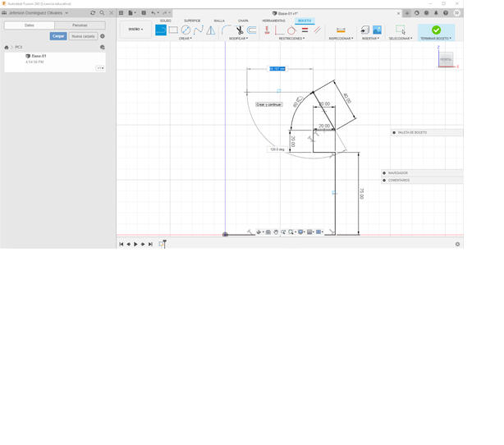Select the Circle sketch tool

(186, 30)
